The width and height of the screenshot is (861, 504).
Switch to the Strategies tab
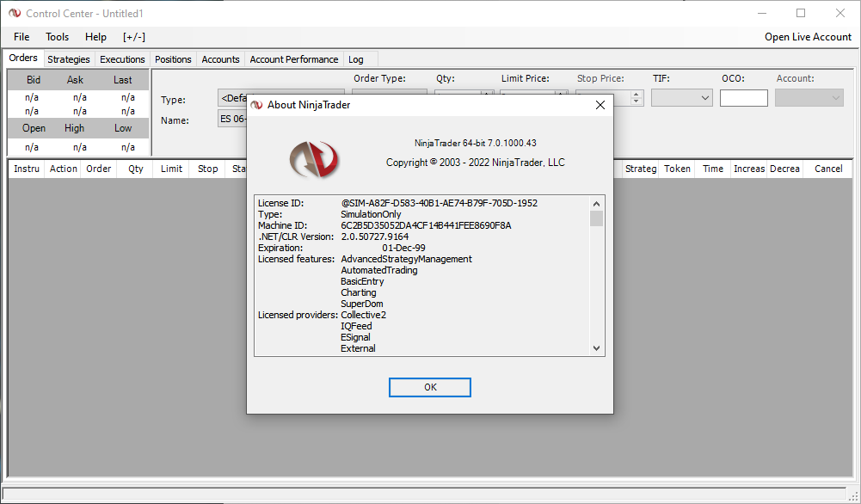pyautogui.click(x=69, y=59)
